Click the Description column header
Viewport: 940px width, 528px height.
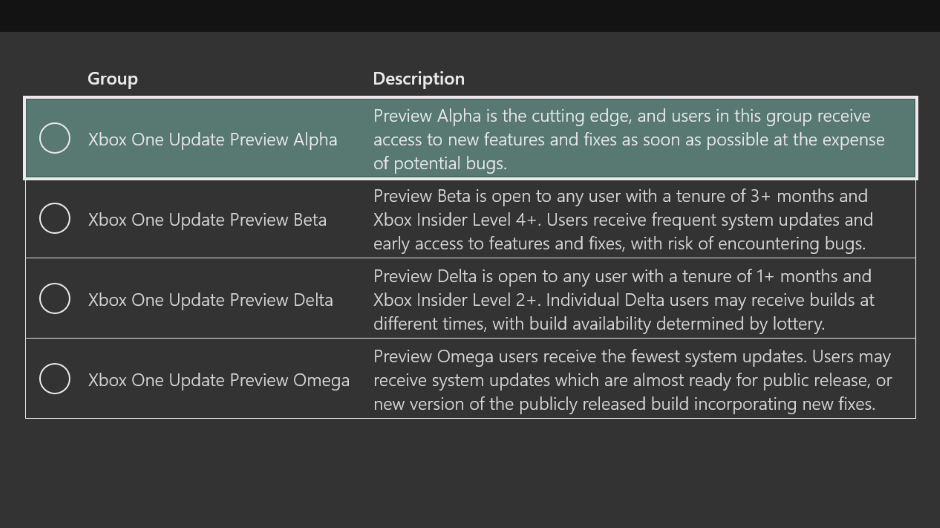(x=418, y=78)
